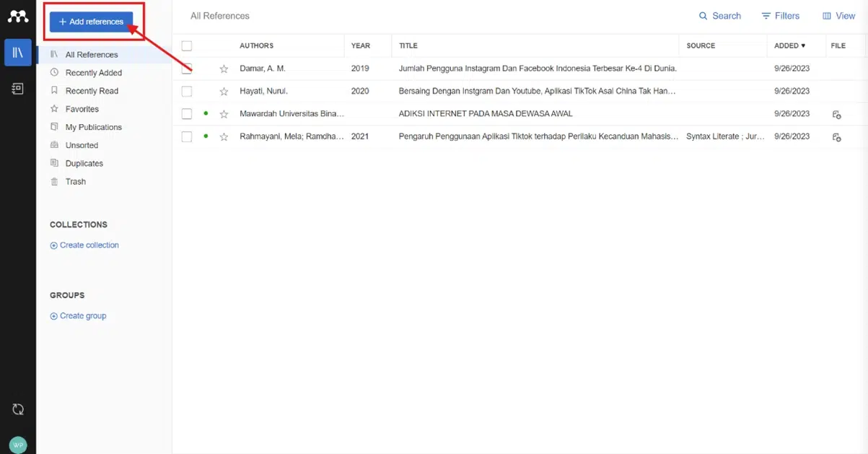This screenshot has width=868, height=454.
Task: Open the Filters panel
Action: (x=781, y=15)
